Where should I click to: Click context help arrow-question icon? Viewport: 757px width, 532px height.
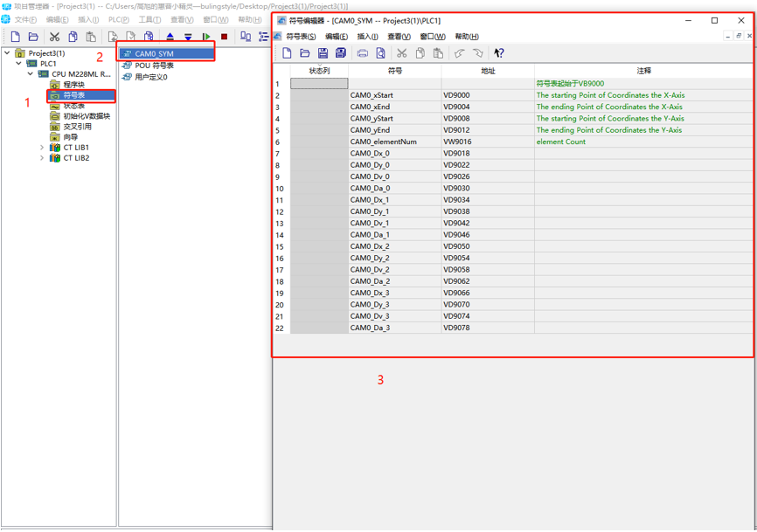499,53
